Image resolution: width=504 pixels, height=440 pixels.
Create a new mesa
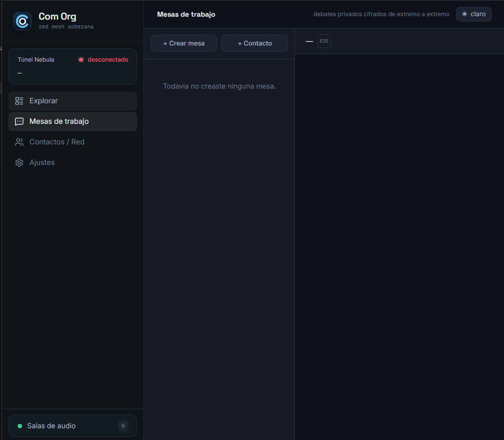184,44
